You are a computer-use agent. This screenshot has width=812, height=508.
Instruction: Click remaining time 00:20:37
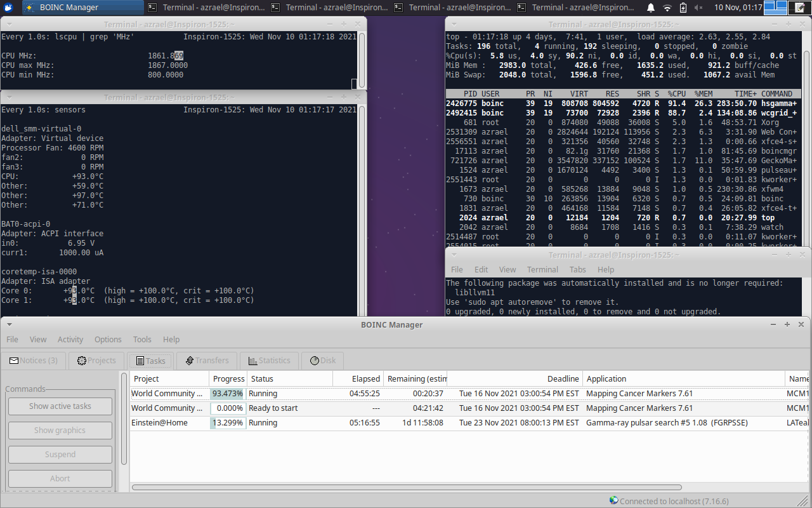point(428,394)
